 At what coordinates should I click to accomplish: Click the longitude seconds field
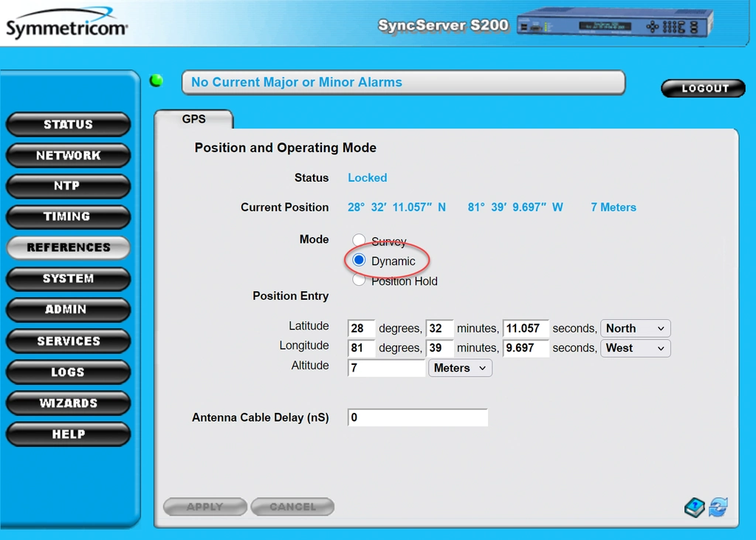[x=526, y=348]
